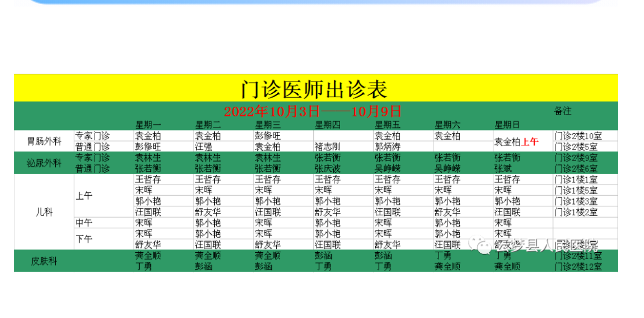
Task: Select the 星期日 column header
Action: [507, 125]
